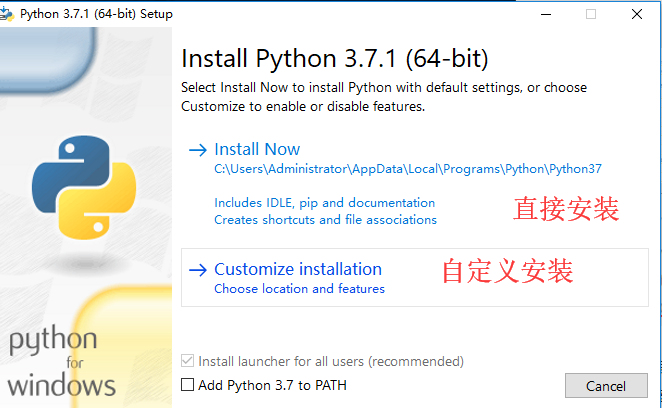The height and width of the screenshot is (408, 662).
Task: Toggle Install launcher for all users checkbox
Action: [x=187, y=361]
